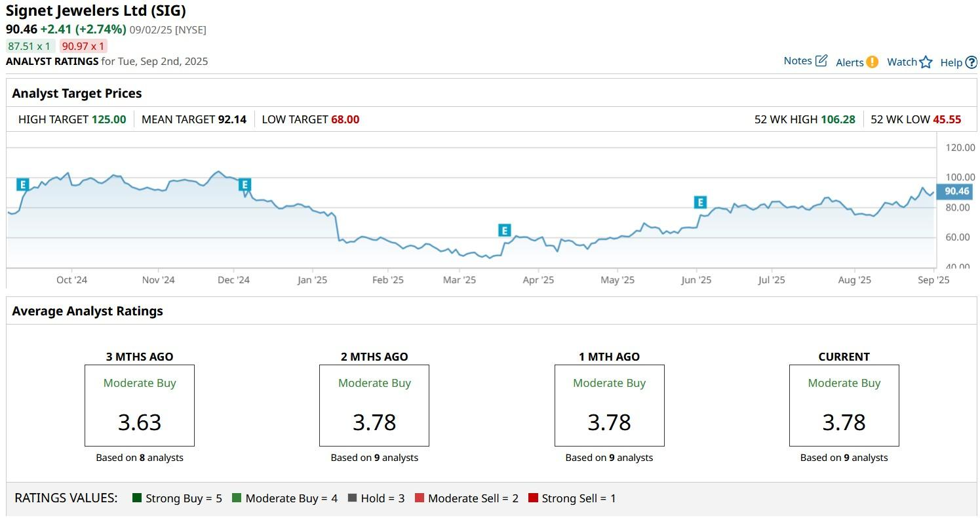
Task: Click the earnings marker at Jun '25
Action: (700, 202)
